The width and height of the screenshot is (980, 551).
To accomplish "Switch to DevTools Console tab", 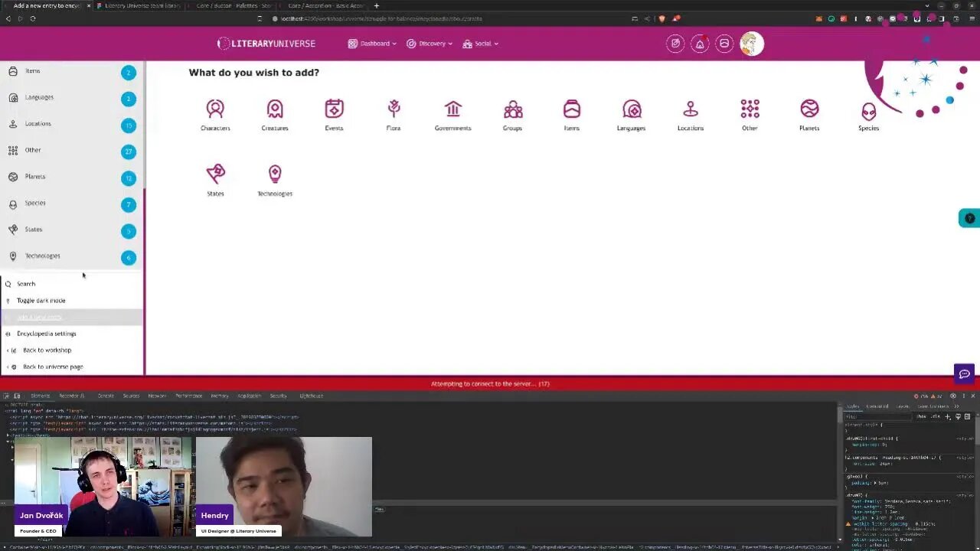I will tap(106, 396).
